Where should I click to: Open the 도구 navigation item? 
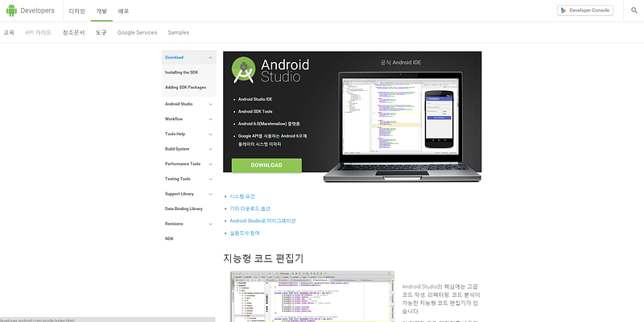click(101, 32)
